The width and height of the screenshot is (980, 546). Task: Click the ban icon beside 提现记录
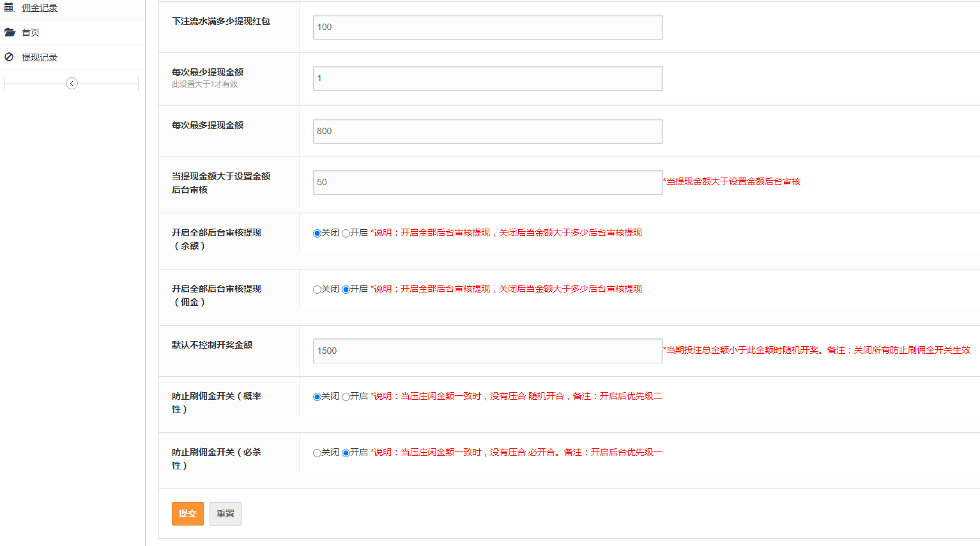click(x=9, y=57)
